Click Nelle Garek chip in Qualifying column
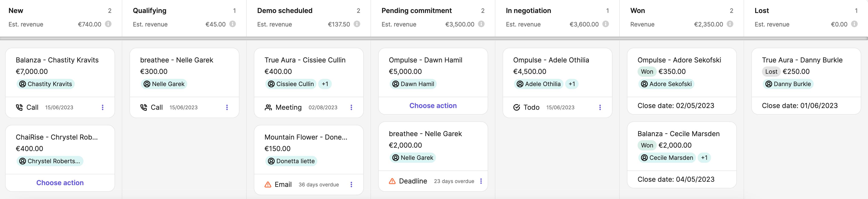 pos(164,84)
